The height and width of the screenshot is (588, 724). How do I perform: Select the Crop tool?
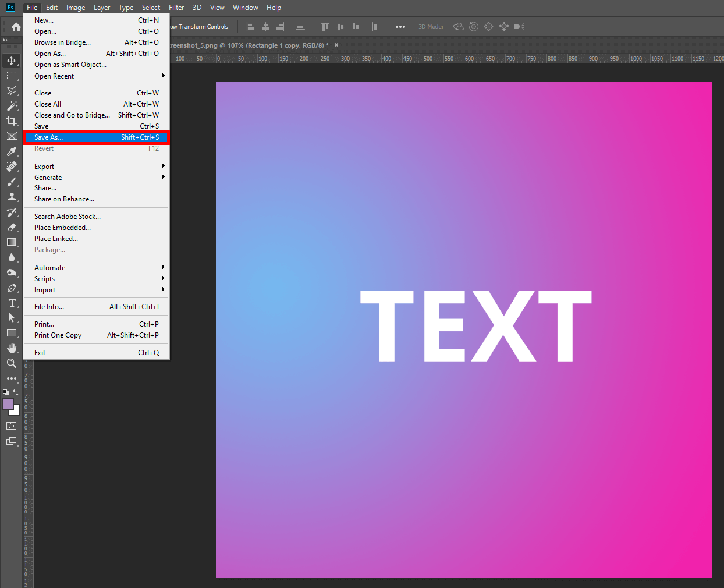tap(11, 121)
